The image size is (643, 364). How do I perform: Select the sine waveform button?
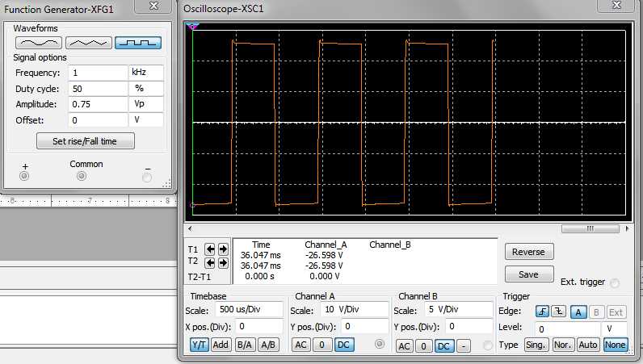click(x=39, y=43)
